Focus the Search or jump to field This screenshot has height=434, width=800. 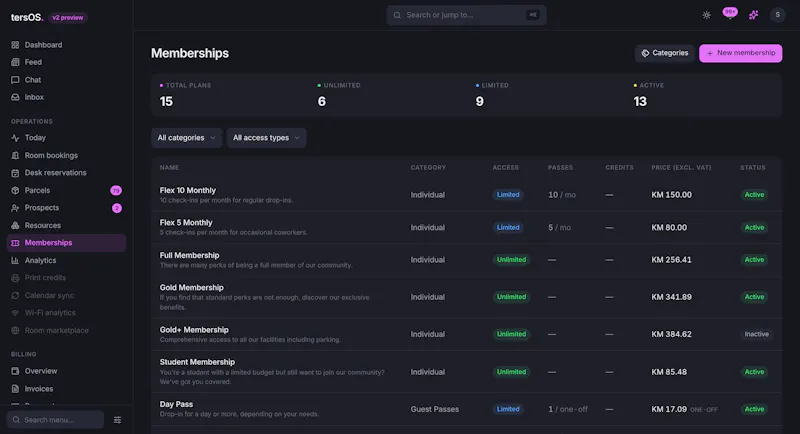point(466,15)
